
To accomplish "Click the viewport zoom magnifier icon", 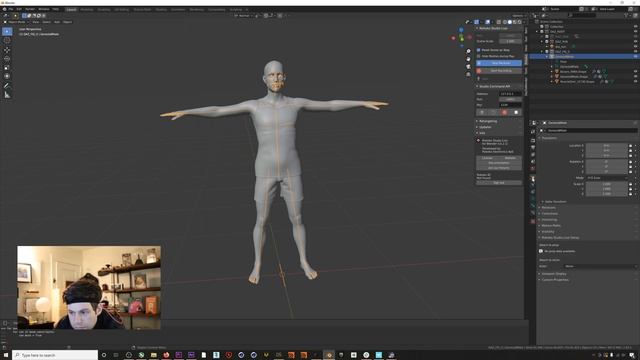I will coord(468,51).
